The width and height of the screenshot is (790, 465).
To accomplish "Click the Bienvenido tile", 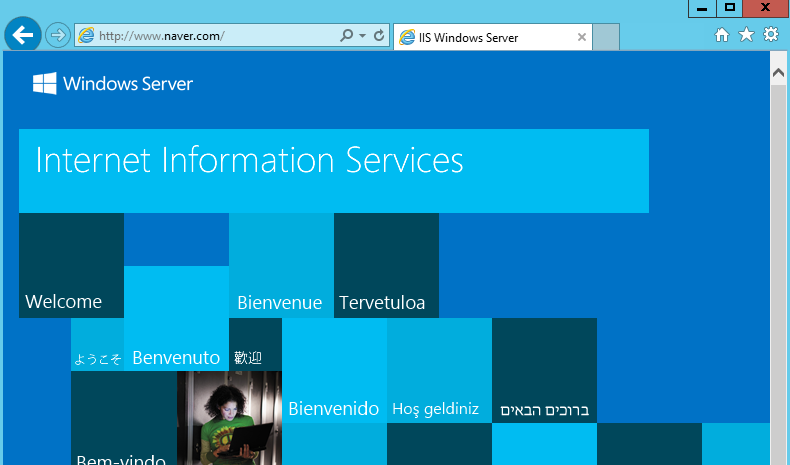I will pos(335,371).
